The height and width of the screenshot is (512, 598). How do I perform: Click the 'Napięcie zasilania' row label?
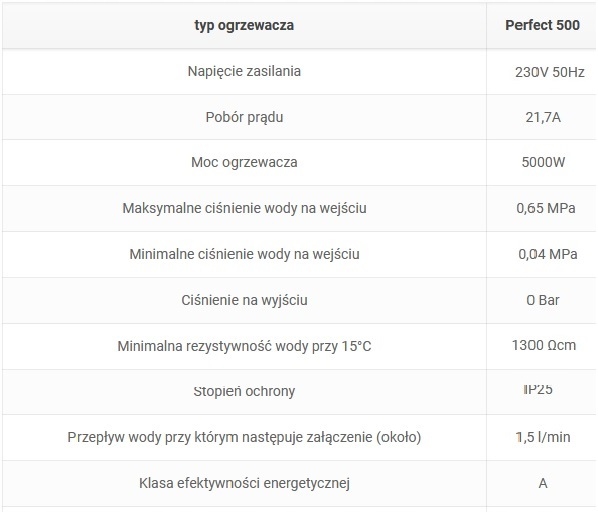pos(244,71)
